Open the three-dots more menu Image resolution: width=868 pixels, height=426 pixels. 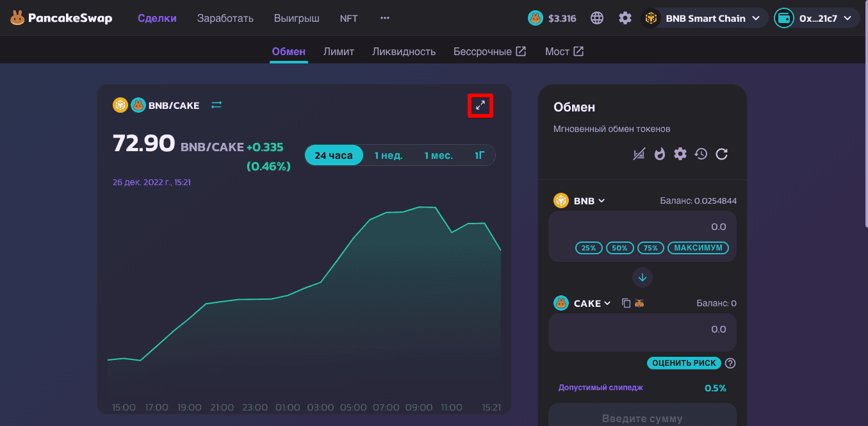coord(385,19)
